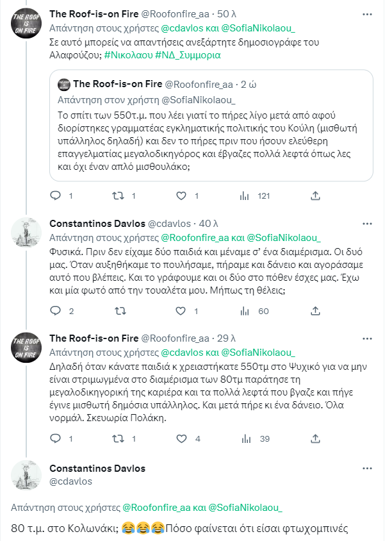
Task: Share the tweet with 121 views
Action: point(315,196)
